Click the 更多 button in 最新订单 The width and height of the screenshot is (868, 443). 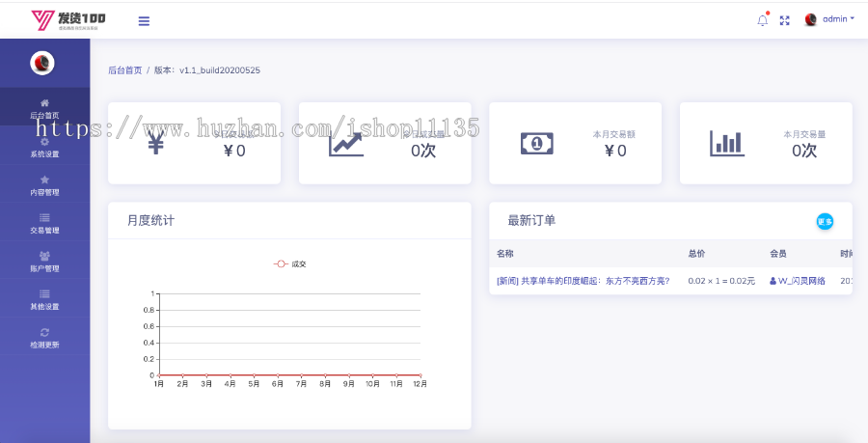pos(825,222)
